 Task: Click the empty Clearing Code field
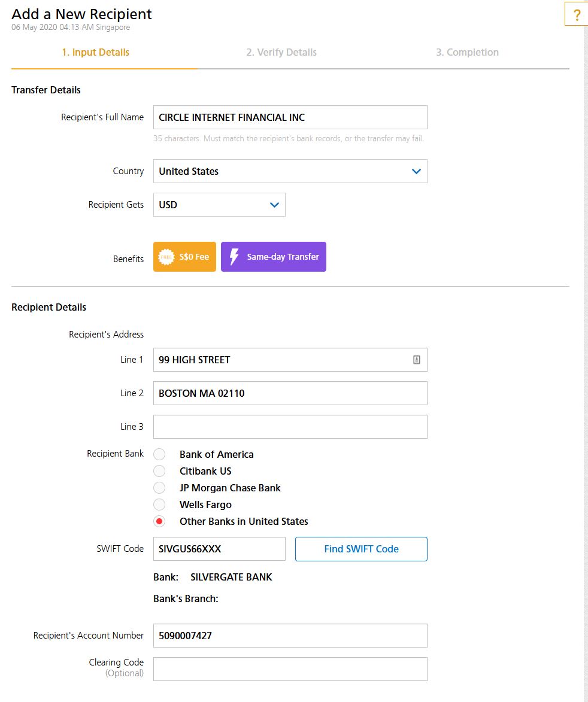point(290,669)
